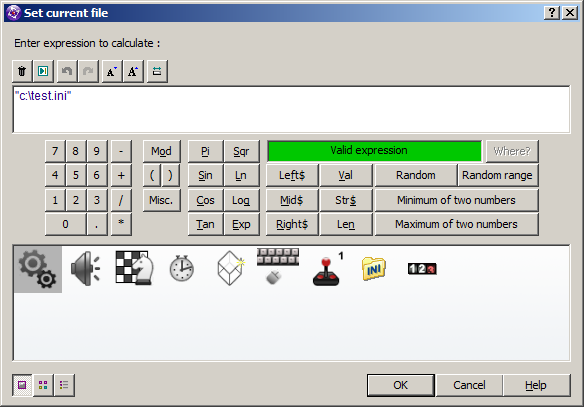This screenshot has height=407, width=584.
Task: Select the 123 counter object icon
Action: point(422,269)
